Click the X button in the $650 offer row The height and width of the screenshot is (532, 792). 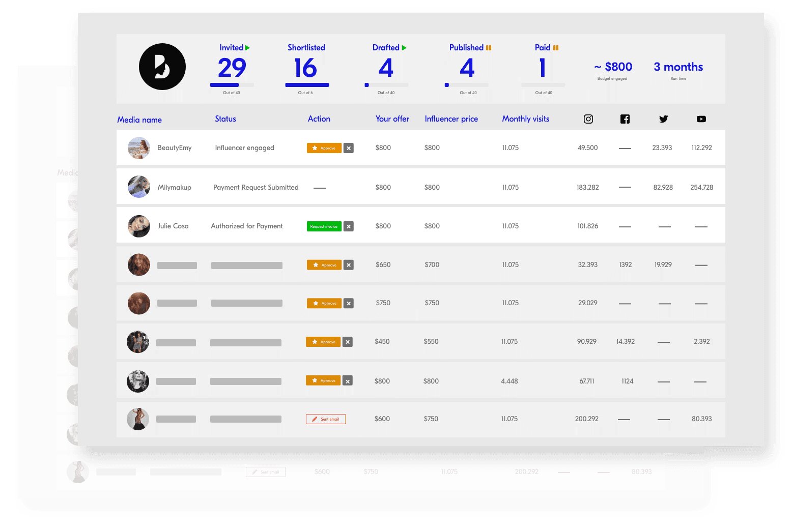tap(349, 265)
